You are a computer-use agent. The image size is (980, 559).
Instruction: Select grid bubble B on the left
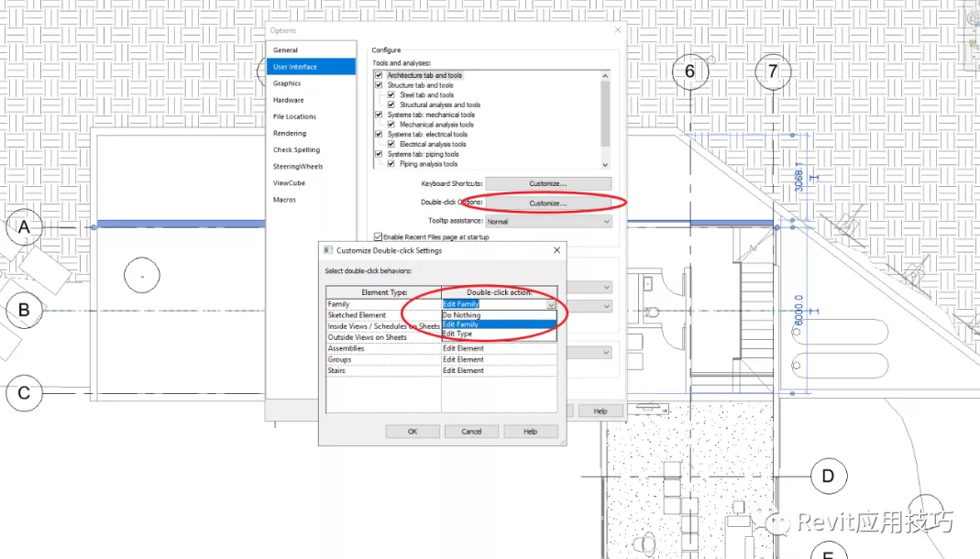24,311
